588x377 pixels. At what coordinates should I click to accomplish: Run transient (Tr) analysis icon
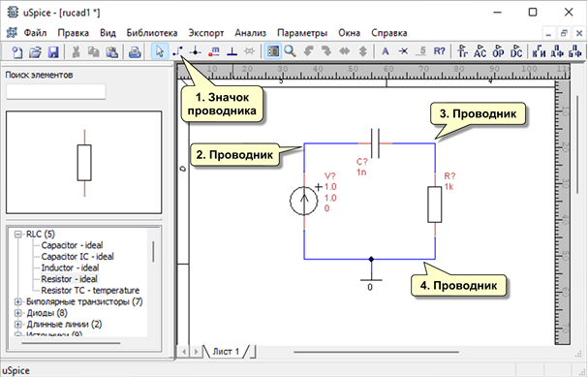point(462,51)
